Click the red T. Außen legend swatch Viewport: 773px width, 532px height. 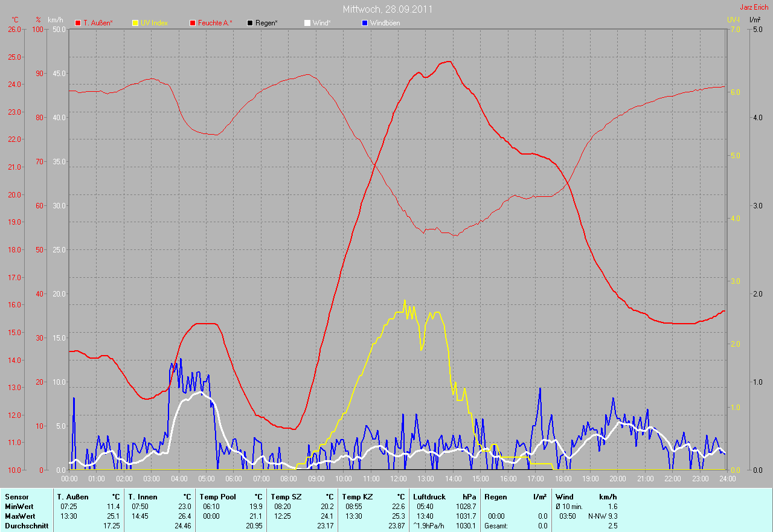[78, 23]
